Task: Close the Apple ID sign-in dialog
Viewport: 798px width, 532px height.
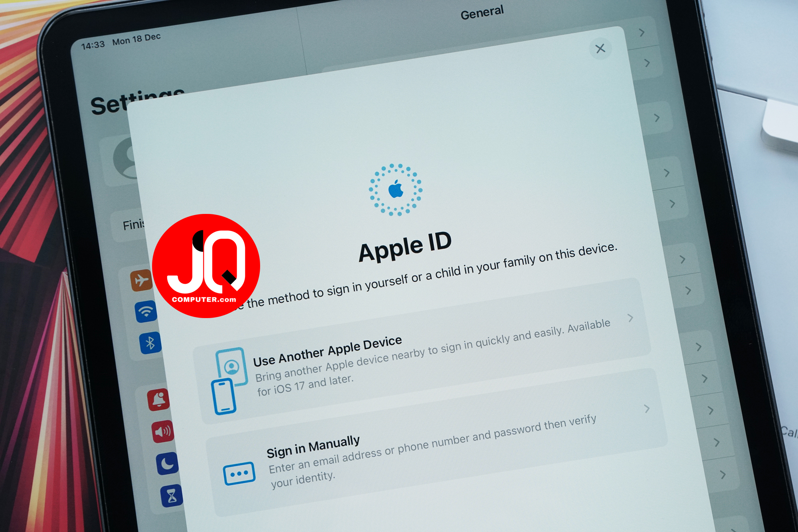Action: click(600, 49)
